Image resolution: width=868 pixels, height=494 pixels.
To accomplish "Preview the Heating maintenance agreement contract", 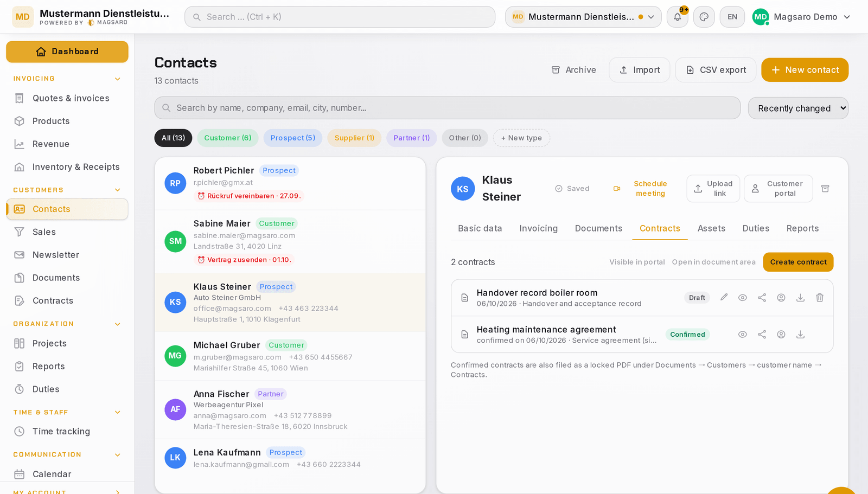I will 743,335.
